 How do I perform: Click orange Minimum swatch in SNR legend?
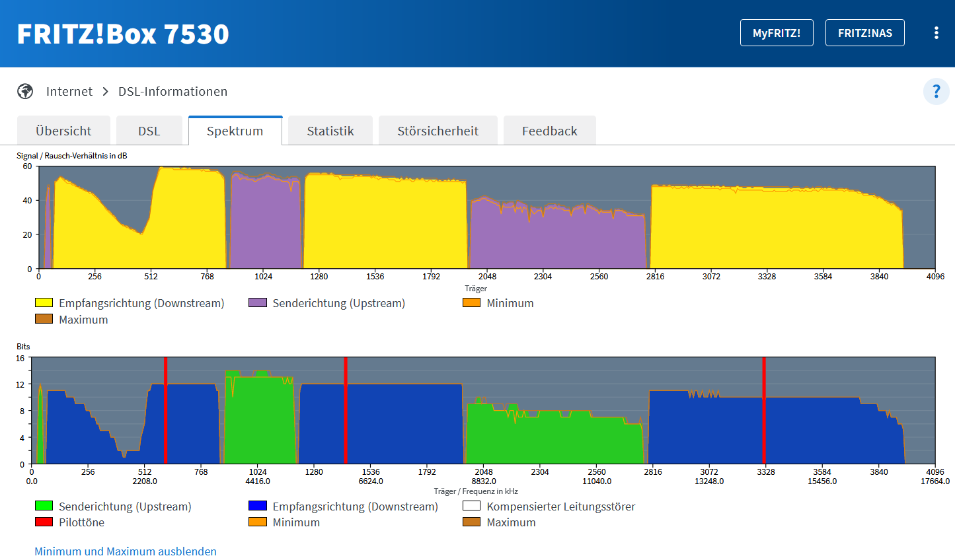(x=472, y=302)
